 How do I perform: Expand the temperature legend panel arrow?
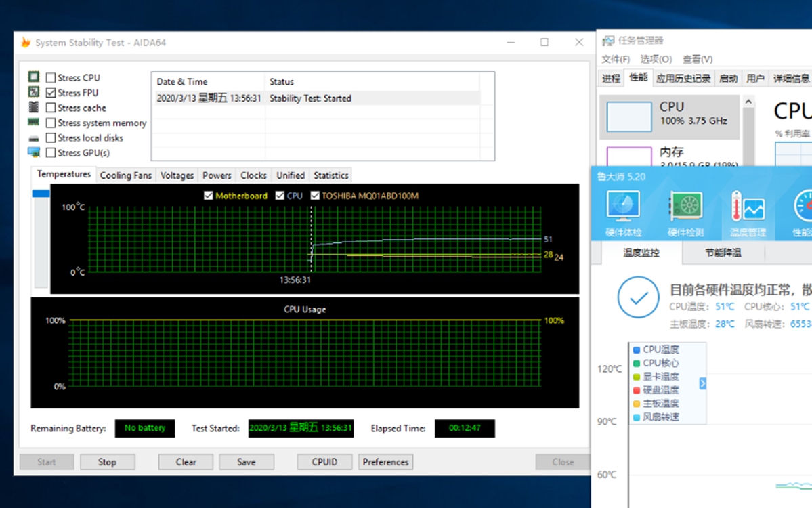(702, 383)
